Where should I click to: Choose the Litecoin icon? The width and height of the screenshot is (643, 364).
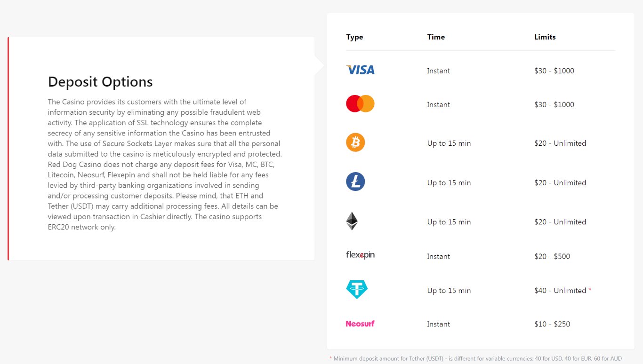[x=355, y=182]
